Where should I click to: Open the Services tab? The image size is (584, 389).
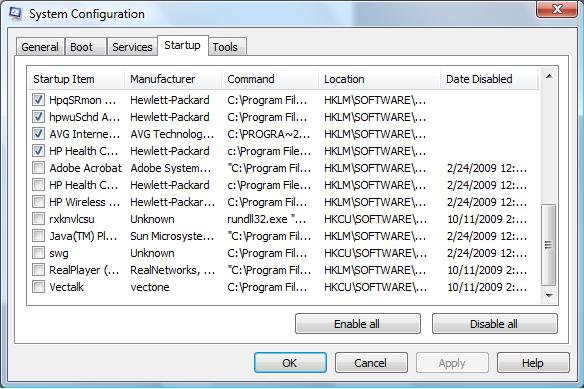point(132,47)
